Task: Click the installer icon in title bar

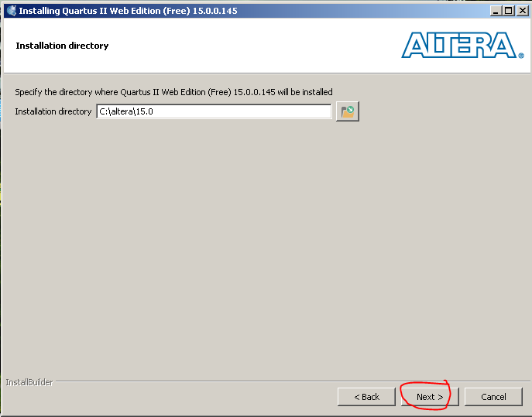Action: (x=11, y=11)
